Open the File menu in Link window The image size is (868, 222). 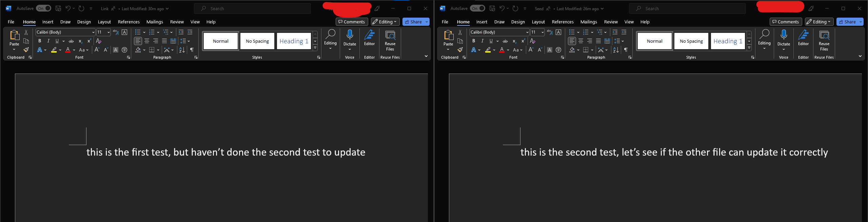11,22
